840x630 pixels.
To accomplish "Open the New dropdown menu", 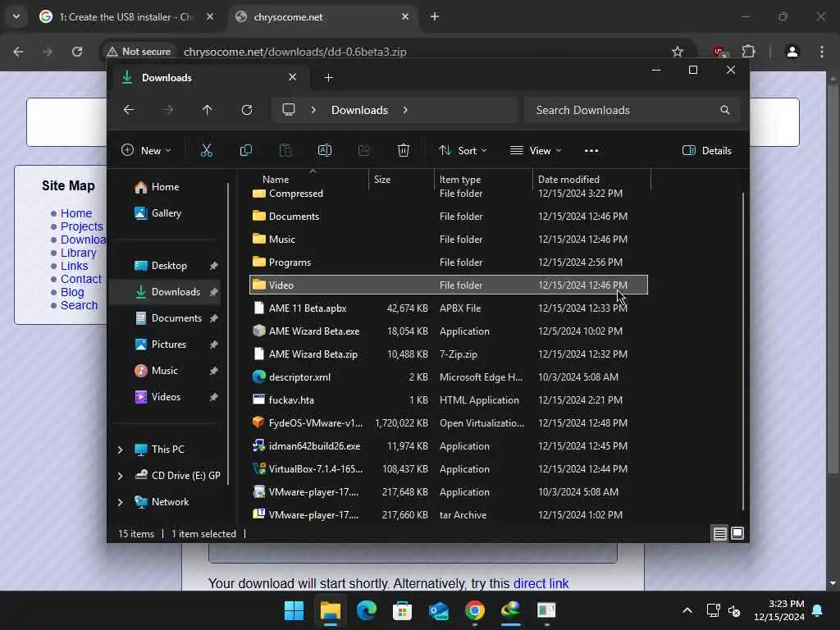I will 146,151.
